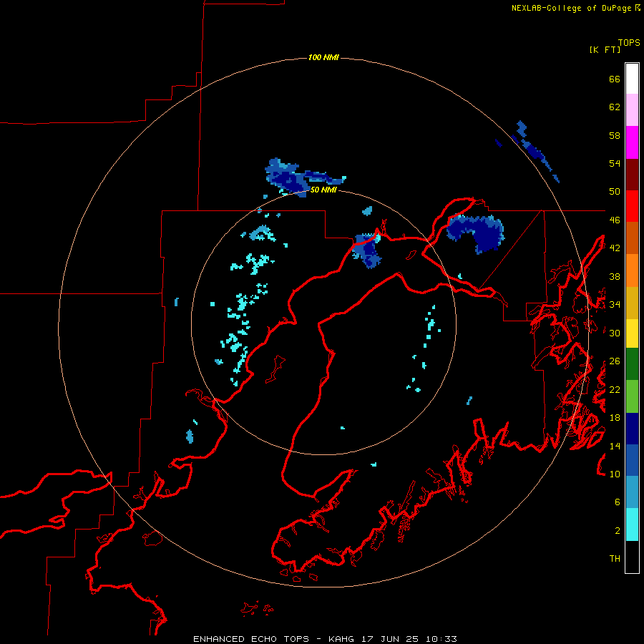This screenshot has height=644, width=644.
Task: Click the 50 NMI range ring label
Action: [323, 190]
